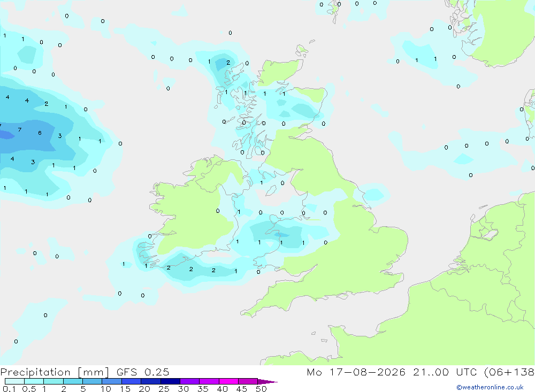Viewport: 535px width, 392px height.
Task: Click the '(06+138' forecast run text
Action: (x=509, y=372)
